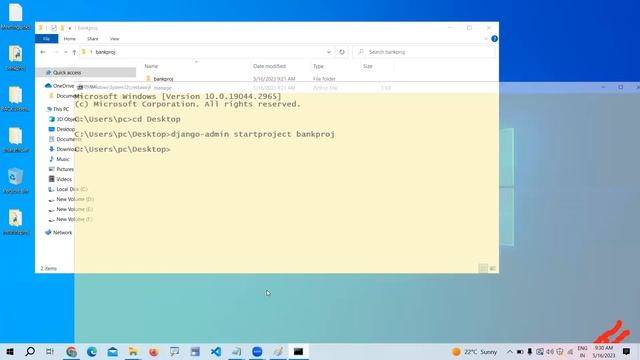Launch Firefox from taskbar
Viewport: 640px width, 360px height.
(154, 351)
